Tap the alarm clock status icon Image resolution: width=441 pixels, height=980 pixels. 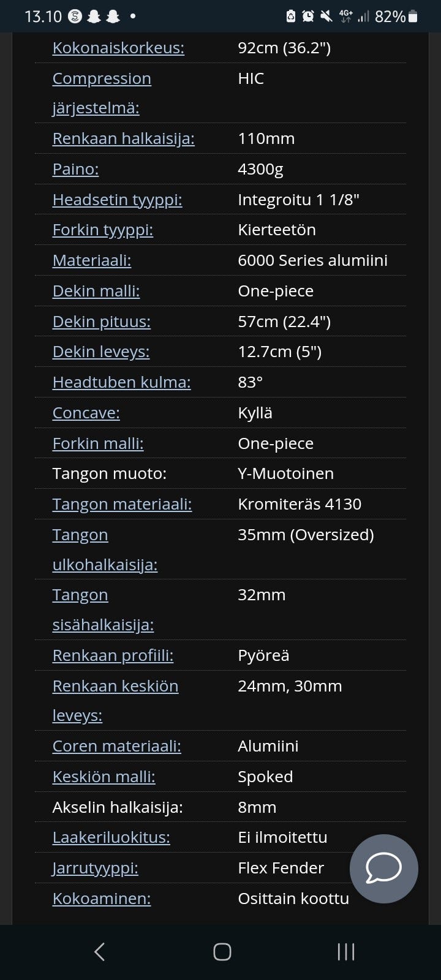(308, 17)
